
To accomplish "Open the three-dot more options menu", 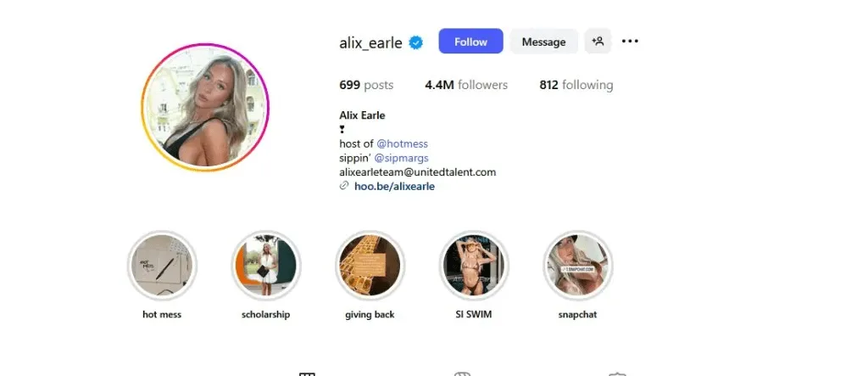I will [x=630, y=41].
